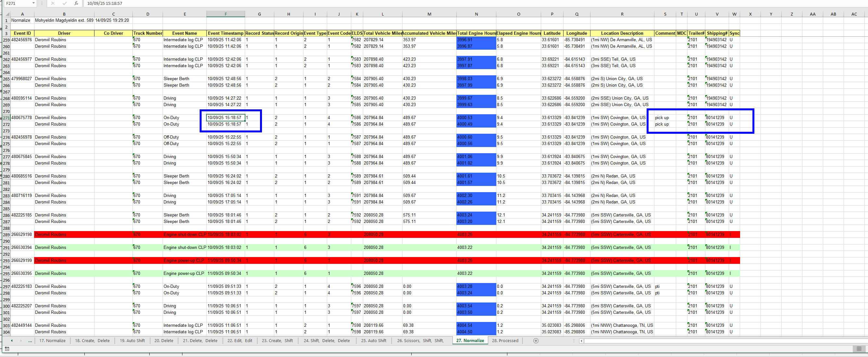Click the Name Box showing F271
This screenshot has height=357, width=868.
[18, 3]
